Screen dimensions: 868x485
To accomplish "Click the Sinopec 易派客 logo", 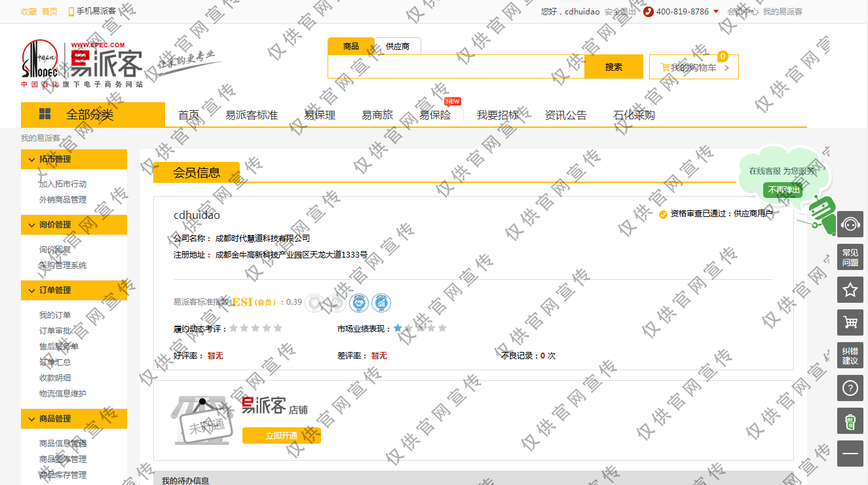I will coord(82,64).
